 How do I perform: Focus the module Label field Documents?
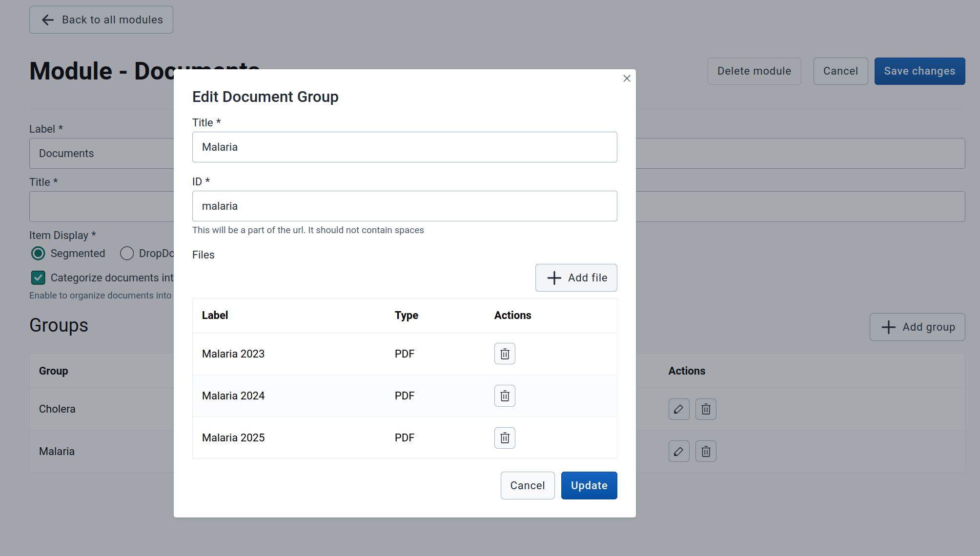pos(102,153)
